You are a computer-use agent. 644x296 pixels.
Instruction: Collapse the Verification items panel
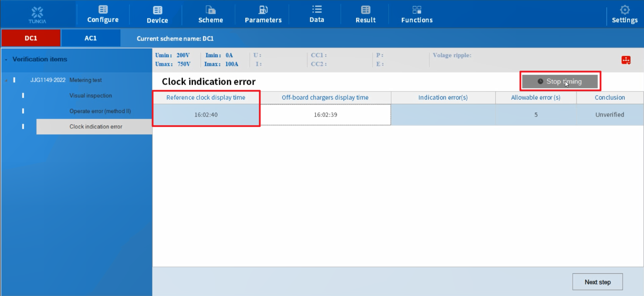click(6, 59)
